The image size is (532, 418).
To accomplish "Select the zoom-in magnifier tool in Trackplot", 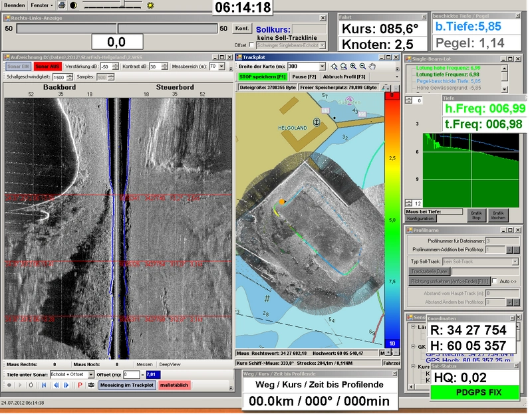I will [x=352, y=66].
